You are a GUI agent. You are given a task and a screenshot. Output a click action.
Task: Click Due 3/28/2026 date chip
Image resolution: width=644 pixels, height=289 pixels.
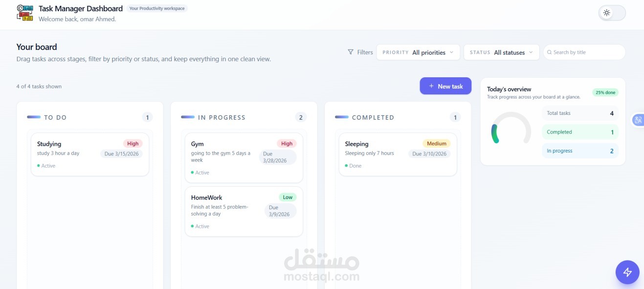[277, 157]
